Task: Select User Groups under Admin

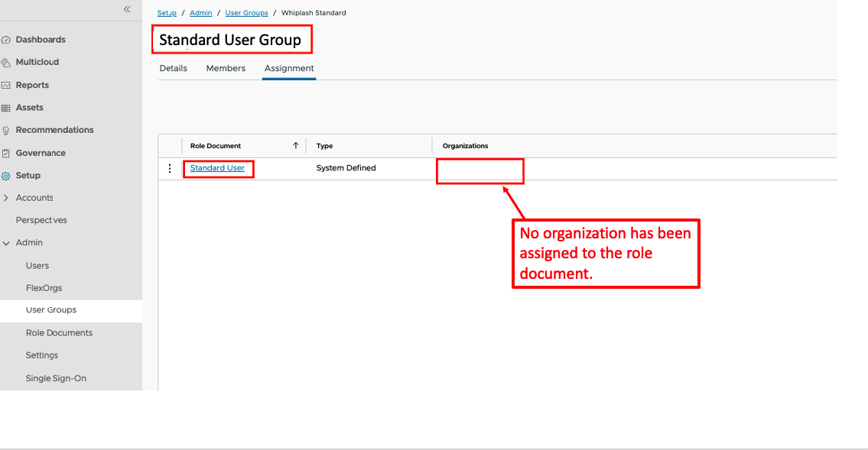Action: coord(51,310)
